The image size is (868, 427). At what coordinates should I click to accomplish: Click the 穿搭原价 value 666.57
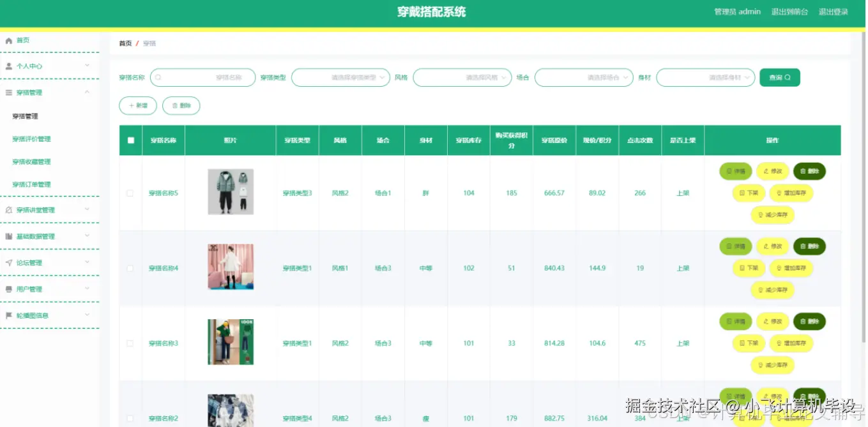pyautogui.click(x=554, y=193)
